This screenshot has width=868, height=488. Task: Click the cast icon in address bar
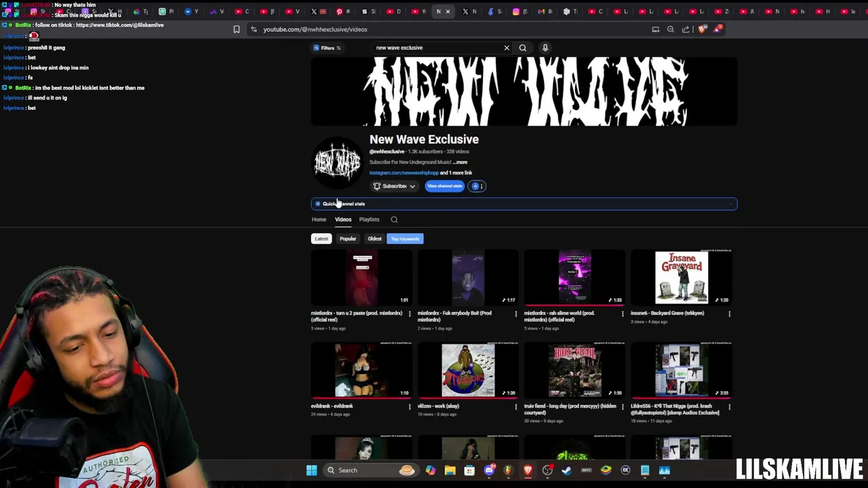pos(656,29)
